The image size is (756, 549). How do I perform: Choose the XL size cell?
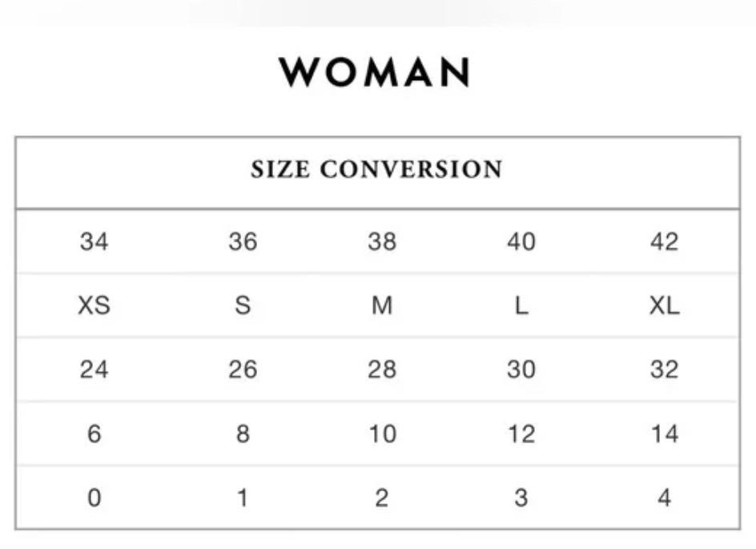coord(665,305)
